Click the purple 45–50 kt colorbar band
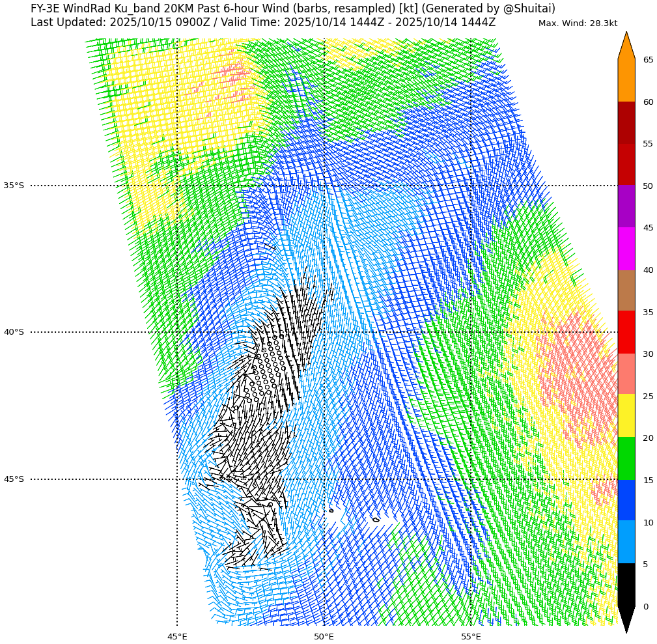This screenshot has height=644, width=657. tap(626, 206)
